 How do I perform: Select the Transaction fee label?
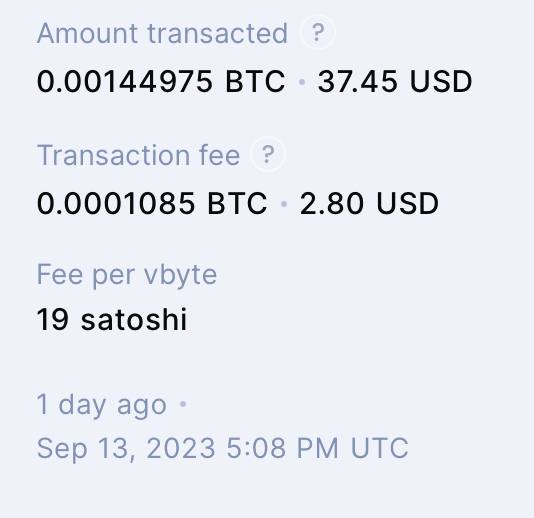tap(138, 155)
